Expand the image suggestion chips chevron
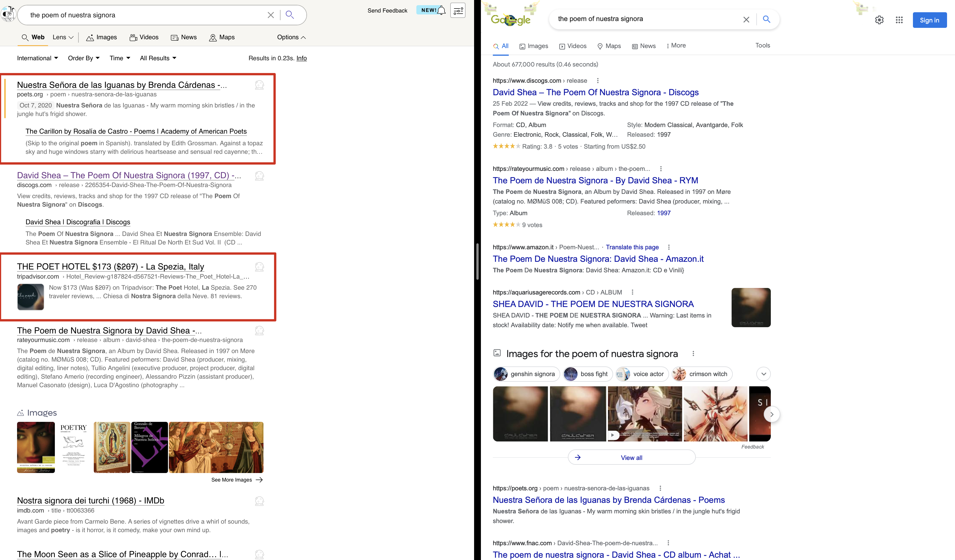The image size is (955, 560). point(763,374)
